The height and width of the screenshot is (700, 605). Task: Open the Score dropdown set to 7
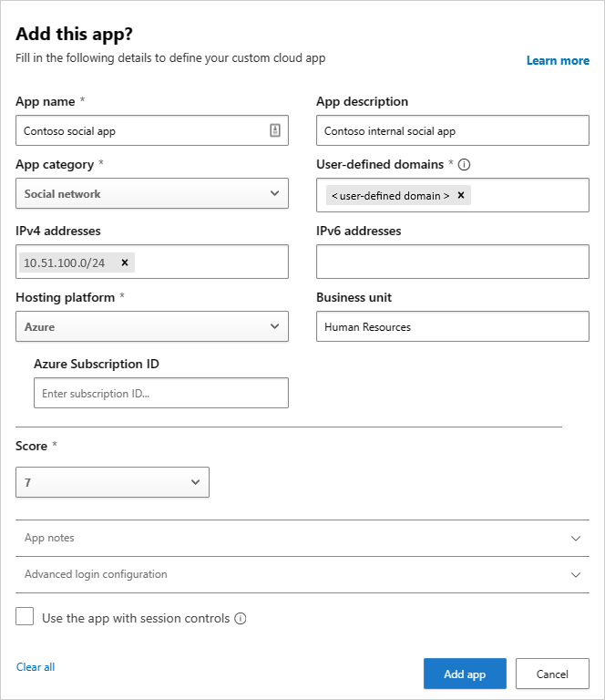point(112,482)
